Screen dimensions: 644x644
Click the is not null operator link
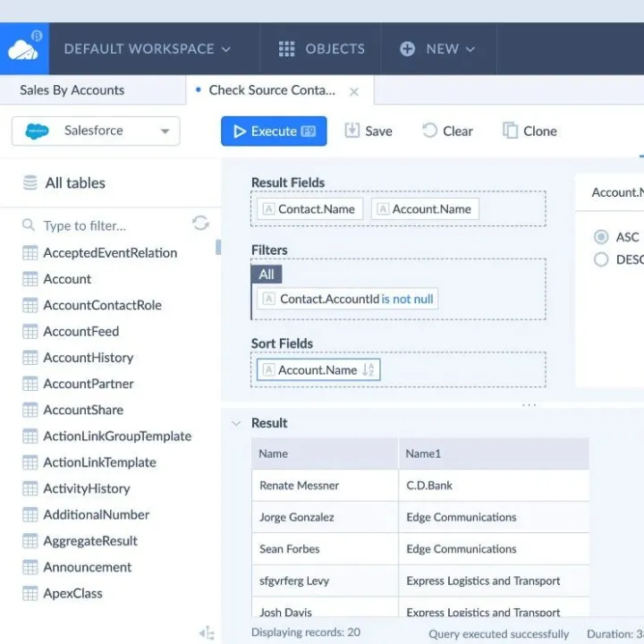pos(408,299)
